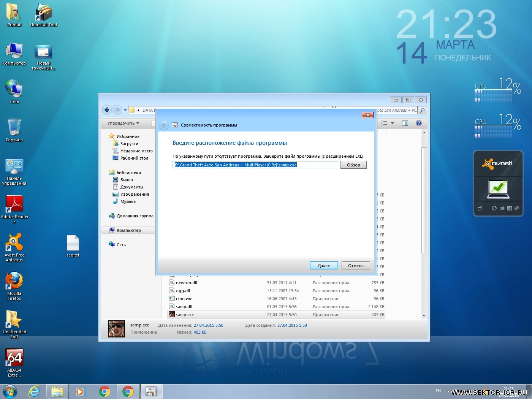Open the Windows Start menu orb
Viewport: 532px width, 399px height.
click(x=10, y=391)
